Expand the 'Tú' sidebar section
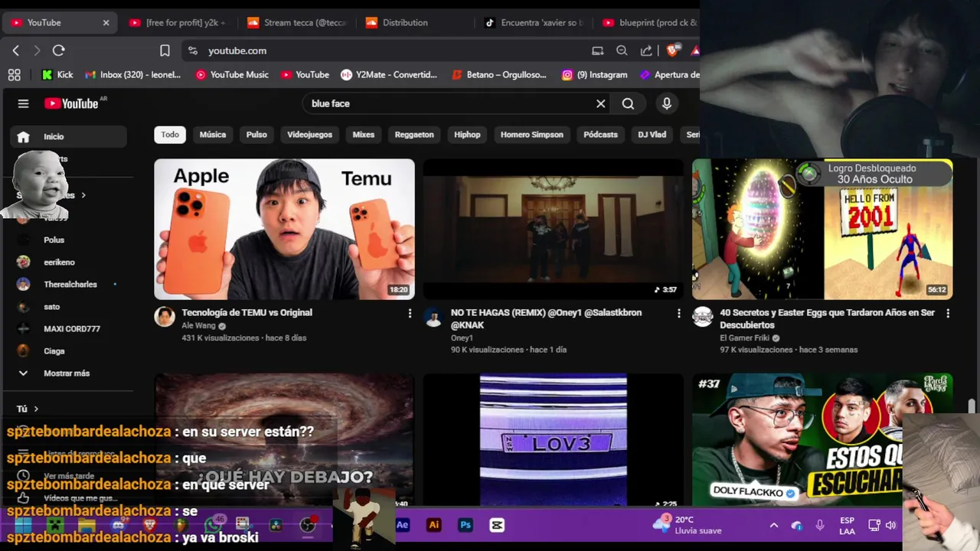Viewport: 980px width, 551px height. pyautogui.click(x=28, y=409)
